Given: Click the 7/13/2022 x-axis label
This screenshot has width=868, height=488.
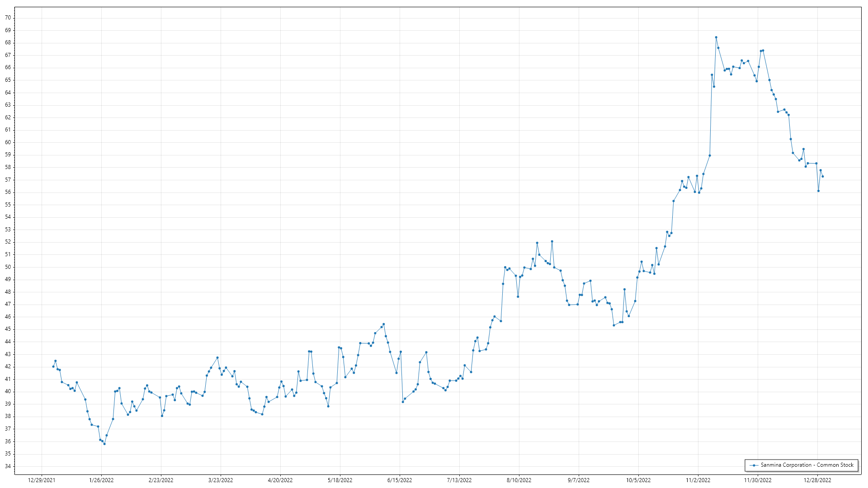Looking at the screenshot, I should click(459, 480).
